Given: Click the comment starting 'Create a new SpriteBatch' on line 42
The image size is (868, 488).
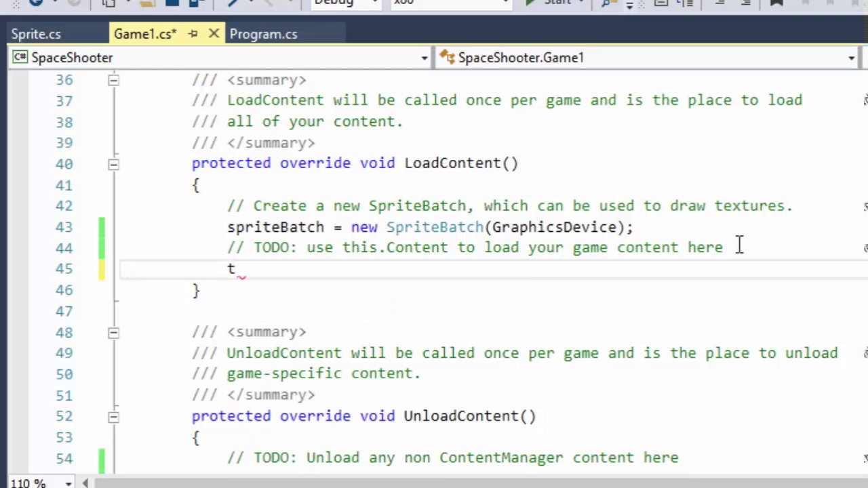Looking at the screenshot, I should [510, 205].
